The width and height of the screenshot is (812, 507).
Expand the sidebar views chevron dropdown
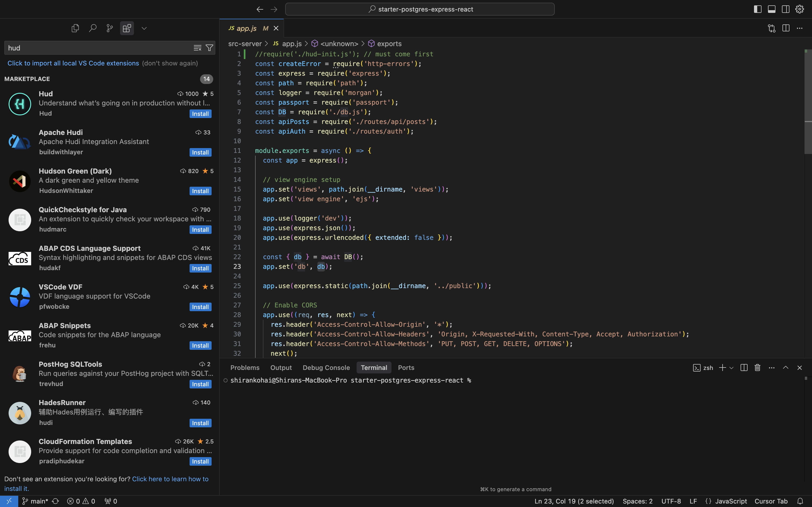[x=144, y=28]
